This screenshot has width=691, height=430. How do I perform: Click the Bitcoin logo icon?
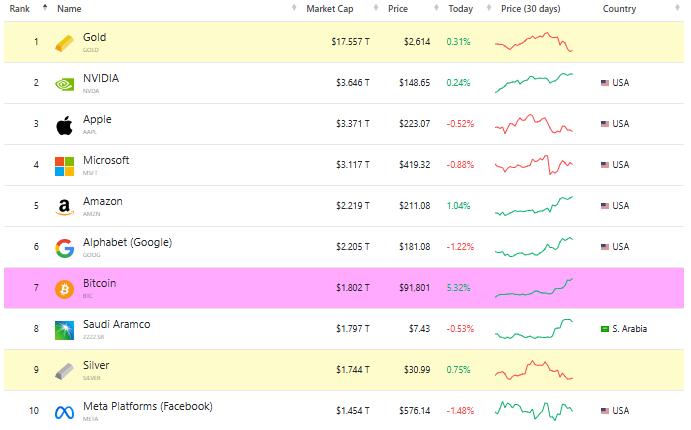64,289
